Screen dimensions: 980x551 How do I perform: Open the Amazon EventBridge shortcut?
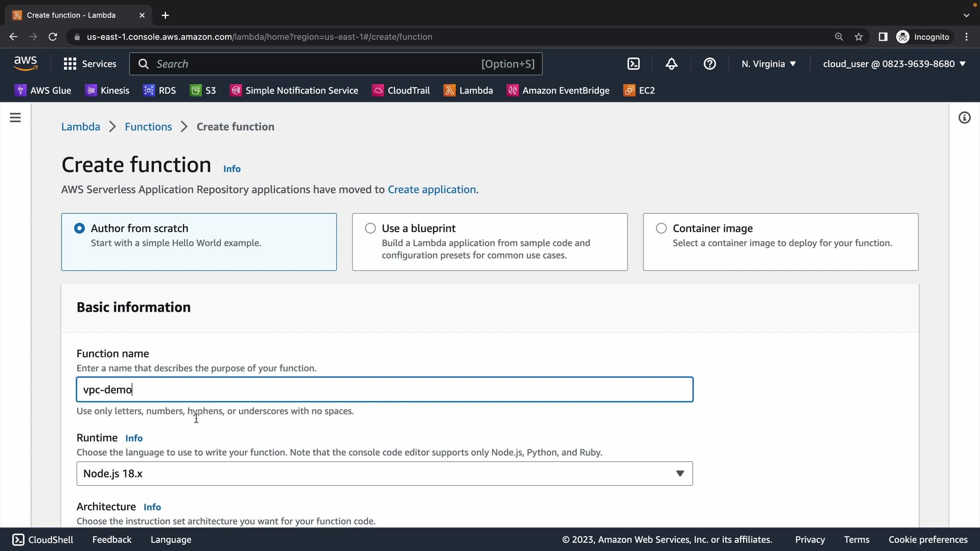point(558,90)
